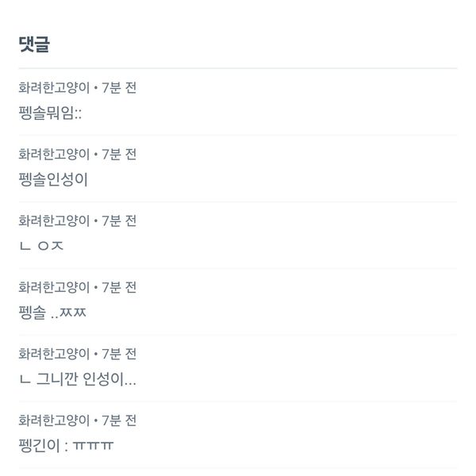Screen dimensions: 476x476
Task: Open 화려한고양이 profile above '펭긴이 : ㅠㅠㅠ' comment
Action: click(54, 420)
